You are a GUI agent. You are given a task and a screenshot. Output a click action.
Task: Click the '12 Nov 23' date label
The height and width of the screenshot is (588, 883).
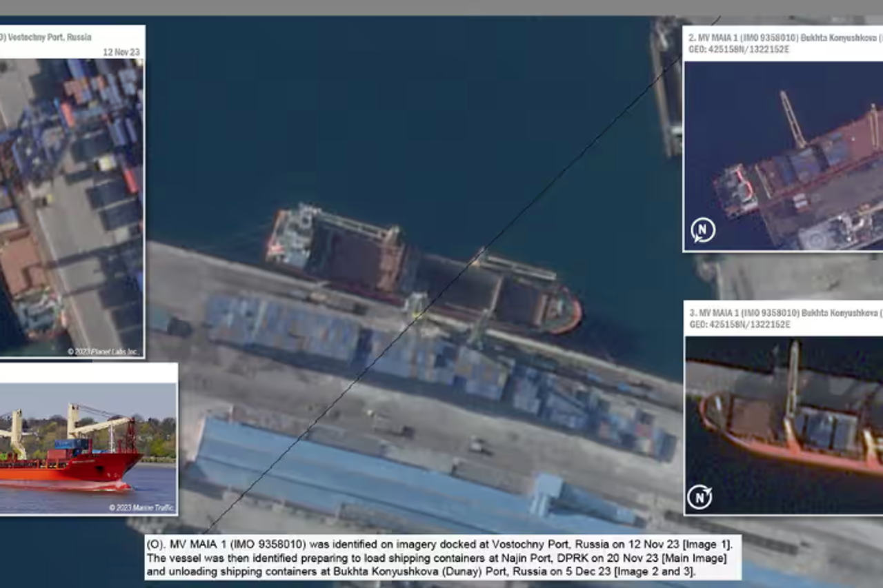pos(121,52)
